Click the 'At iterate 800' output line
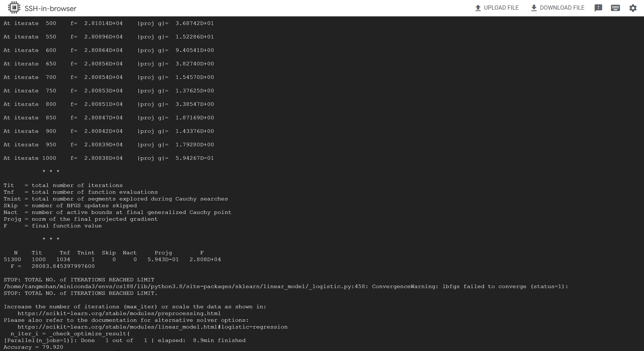The width and height of the screenshot is (644, 351). [x=109, y=104]
